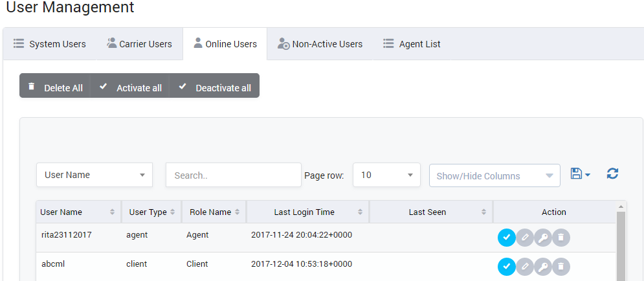Expand the Page row dropdown showing 10
Screen dimensions: 644x281
[x=386, y=175]
